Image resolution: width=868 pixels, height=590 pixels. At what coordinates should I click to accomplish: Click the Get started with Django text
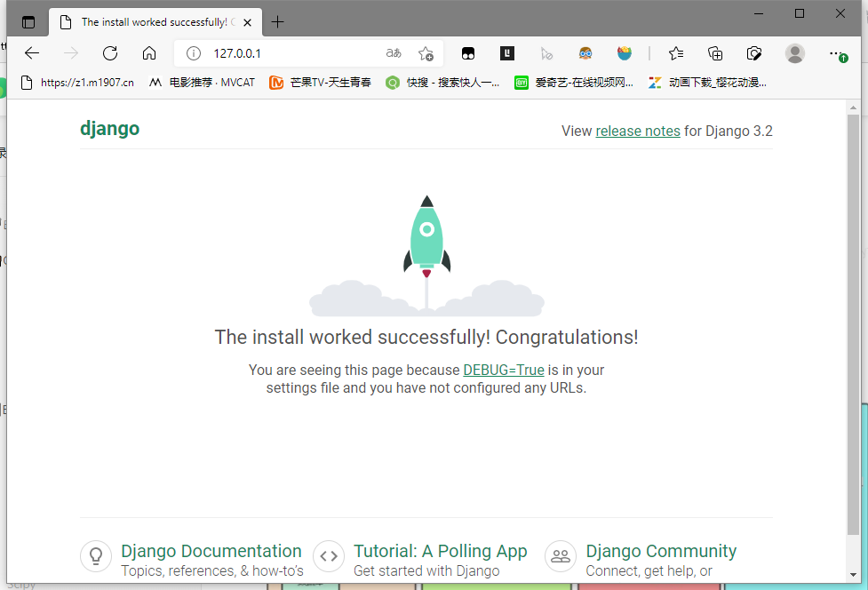click(x=426, y=570)
